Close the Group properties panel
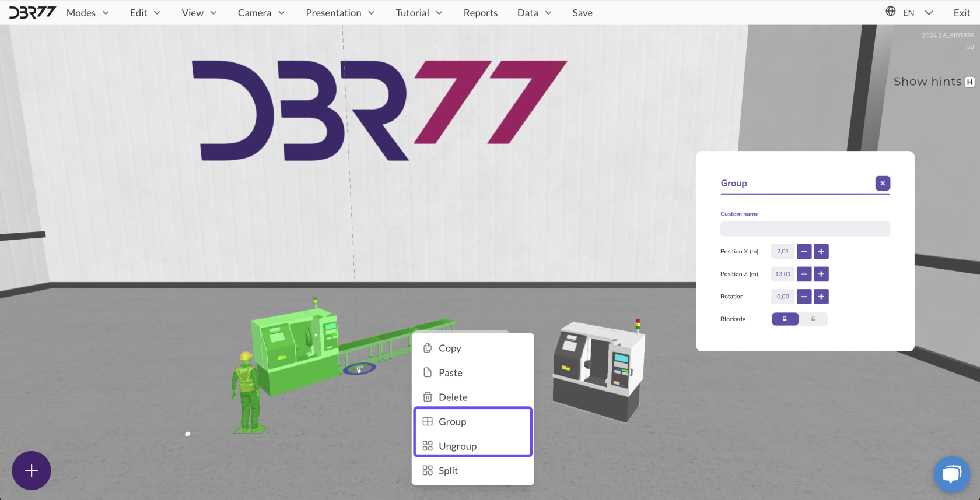The width and height of the screenshot is (980, 500). pyautogui.click(x=883, y=183)
